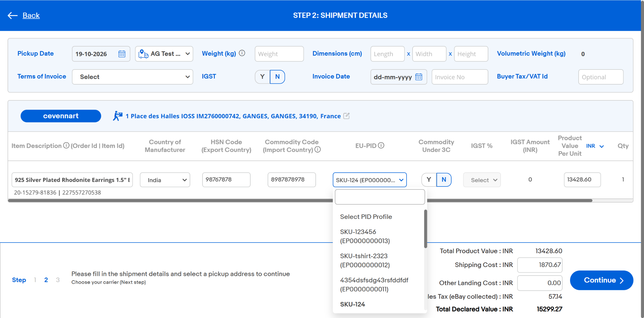Click the Width dimension field

(429, 54)
